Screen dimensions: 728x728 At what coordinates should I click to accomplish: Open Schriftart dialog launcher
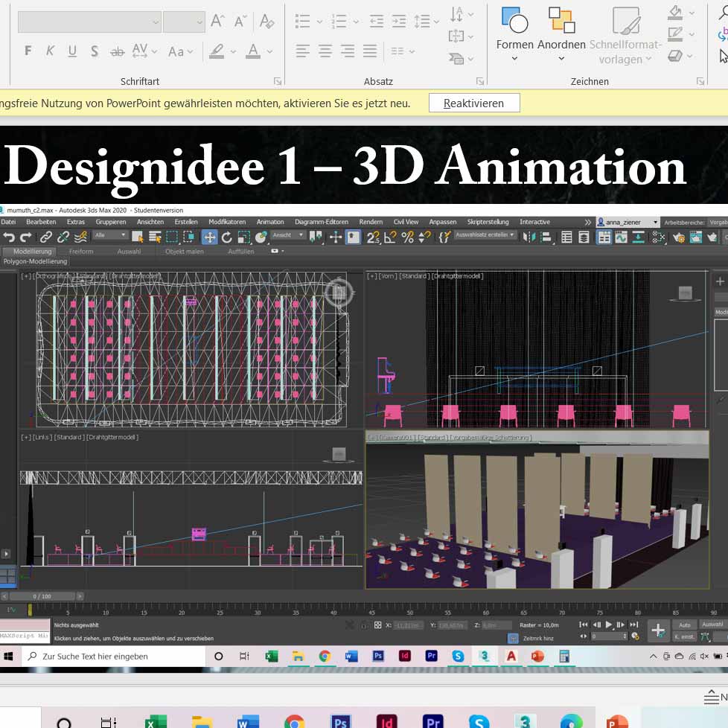coord(278,81)
